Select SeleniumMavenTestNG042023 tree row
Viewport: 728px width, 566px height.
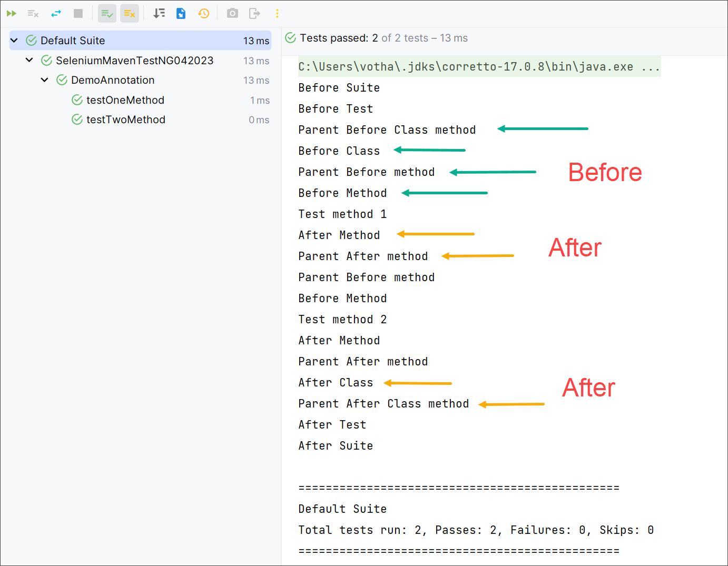coord(140,61)
